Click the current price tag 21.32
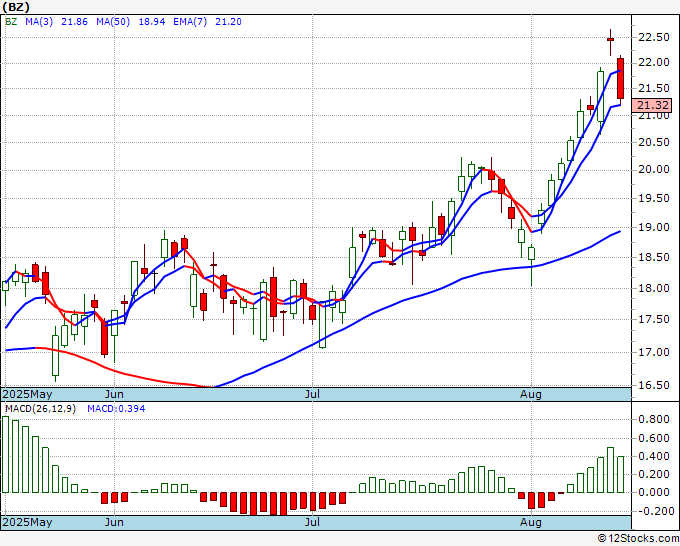 click(x=652, y=105)
